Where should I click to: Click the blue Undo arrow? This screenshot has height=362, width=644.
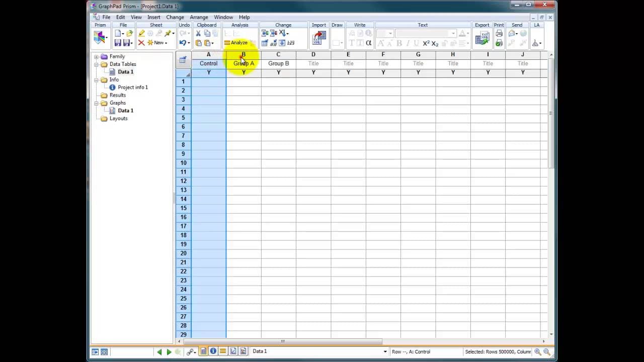coord(183,43)
